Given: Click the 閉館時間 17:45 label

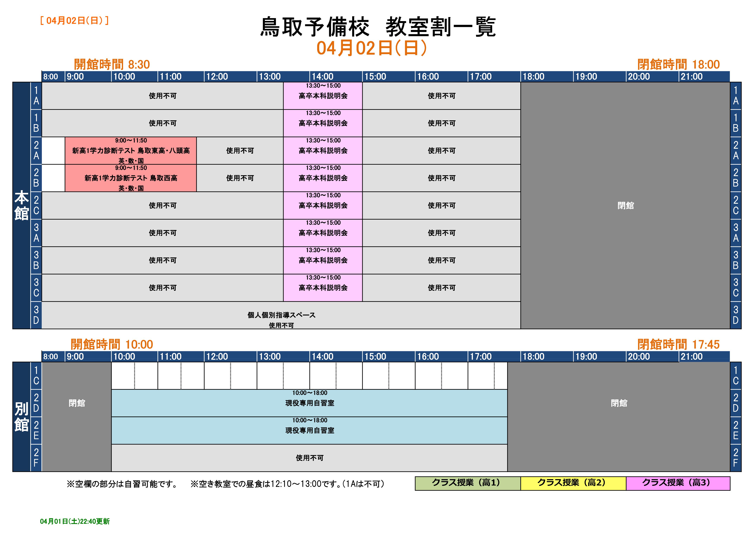Looking at the screenshot, I should [678, 344].
